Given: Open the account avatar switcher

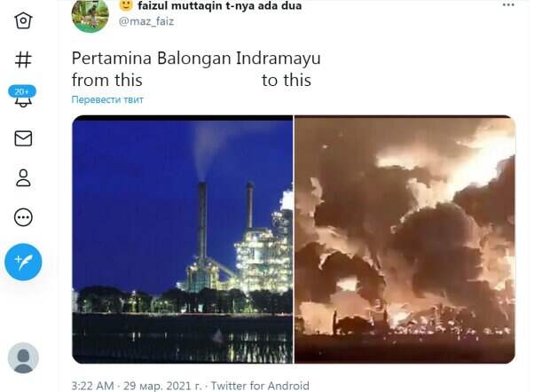Looking at the screenshot, I should click(23, 357).
